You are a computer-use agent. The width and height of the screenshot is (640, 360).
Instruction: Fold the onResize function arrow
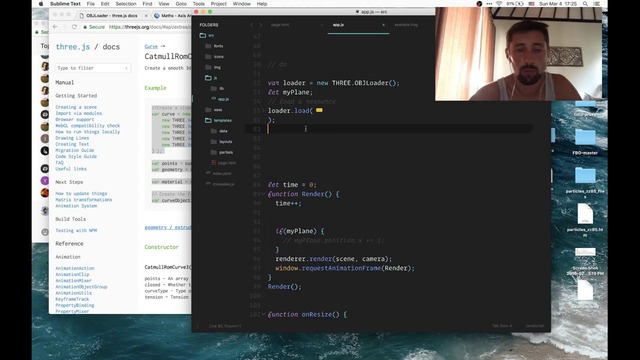pyautogui.click(x=264, y=314)
